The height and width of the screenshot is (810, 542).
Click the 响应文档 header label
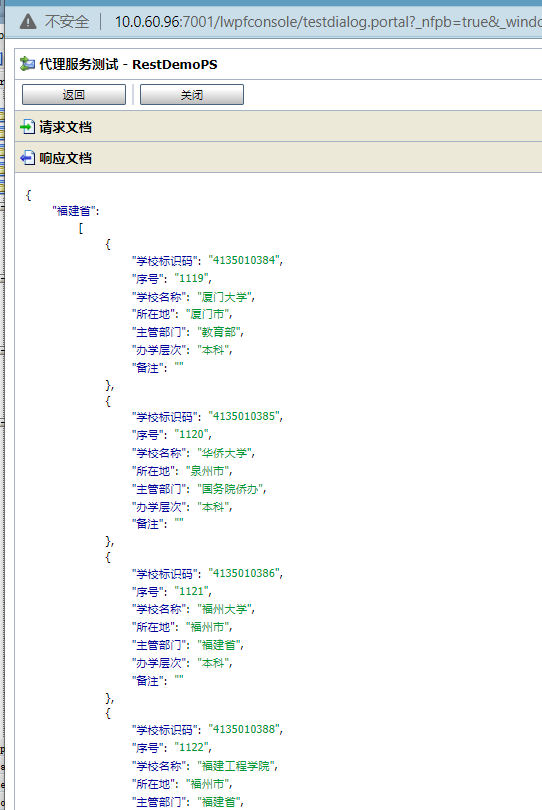pos(66,158)
